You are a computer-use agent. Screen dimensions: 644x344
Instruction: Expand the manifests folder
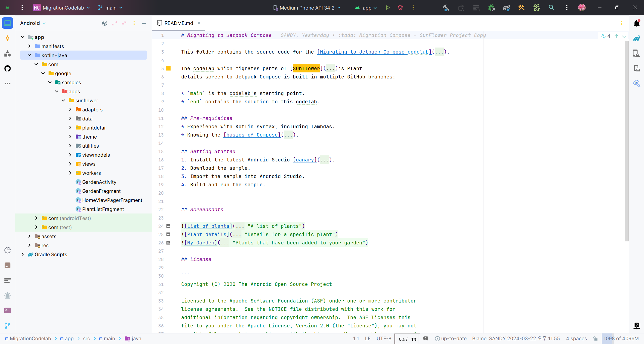(29, 46)
